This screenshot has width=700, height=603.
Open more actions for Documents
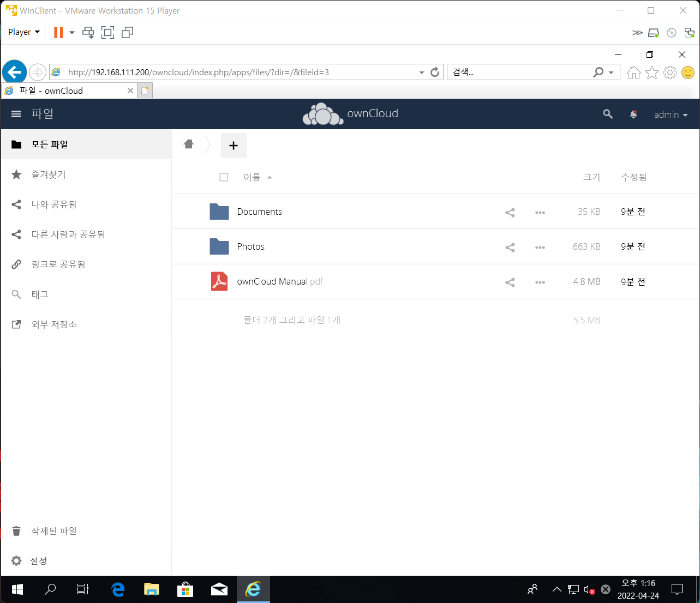pyautogui.click(x=540, y=212)
